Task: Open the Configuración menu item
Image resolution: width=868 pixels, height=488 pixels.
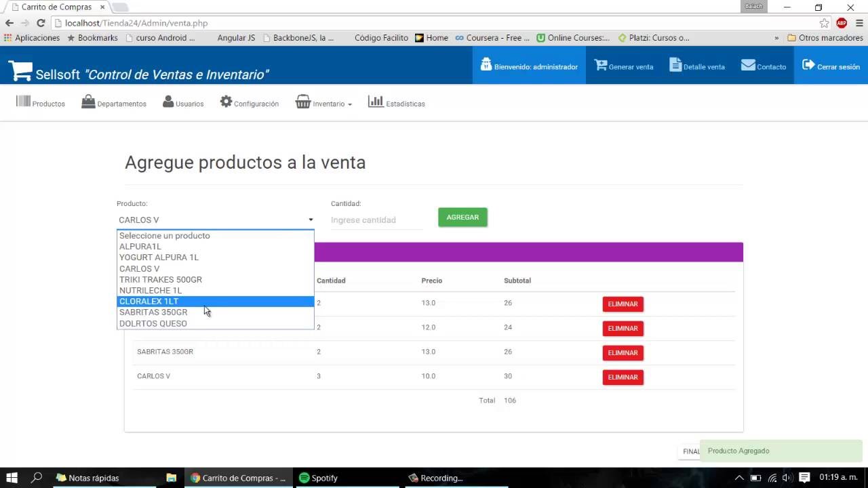Action: (250, 103)
